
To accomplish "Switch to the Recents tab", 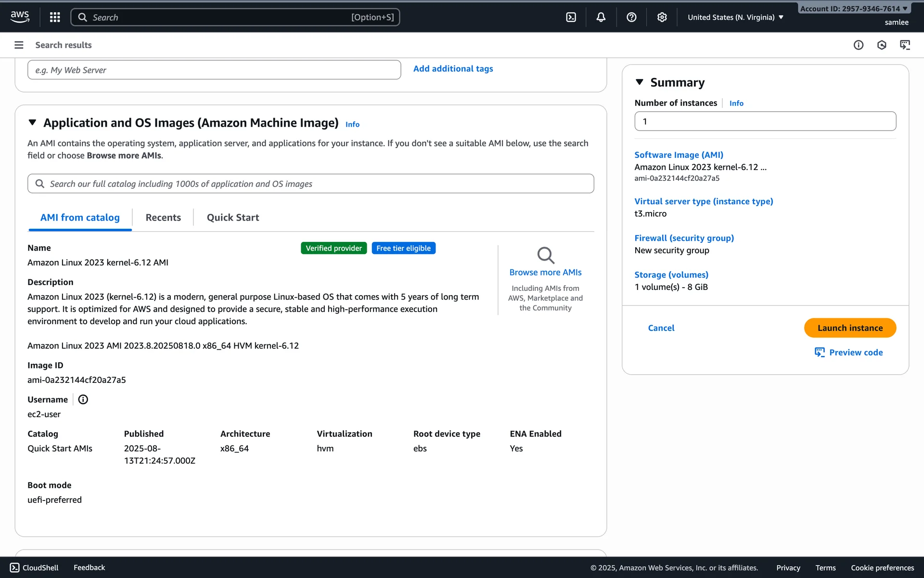I will [x=163, y=218].
